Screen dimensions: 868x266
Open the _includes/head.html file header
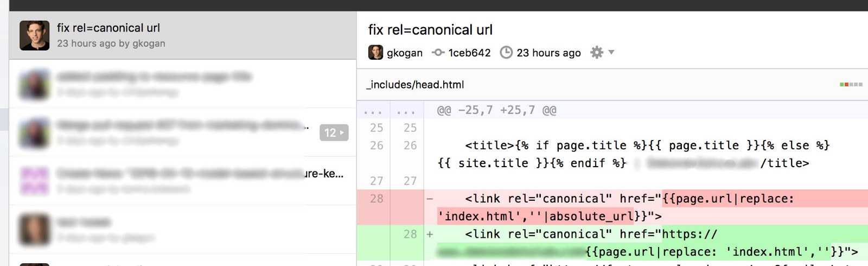coord(416,85)
